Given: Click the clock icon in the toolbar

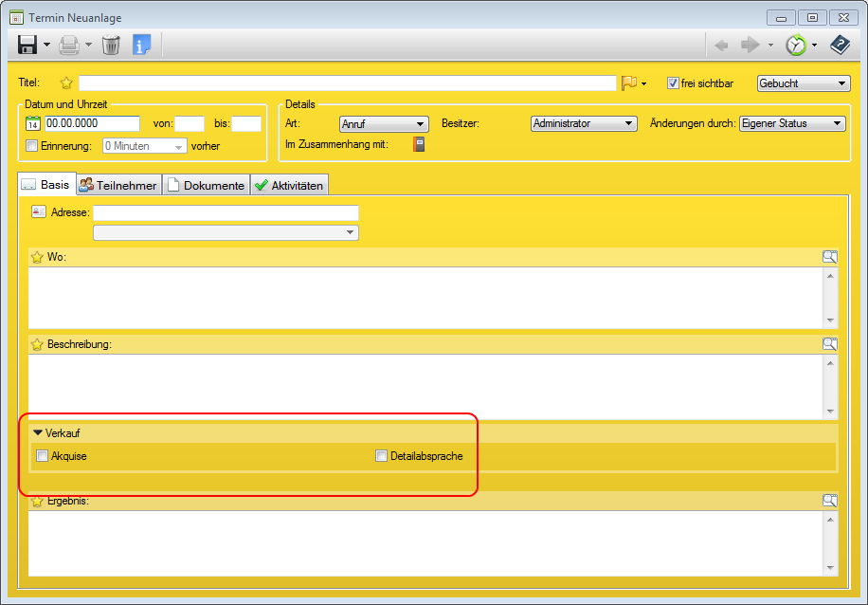Looking at the screenshot, I should [x=797, y=45].
